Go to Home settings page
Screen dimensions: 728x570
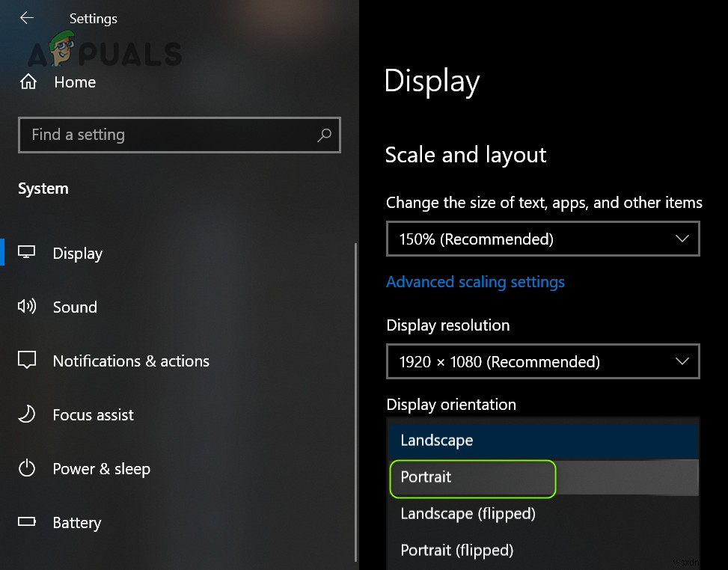pyautogui.click(x=75, y=82)
